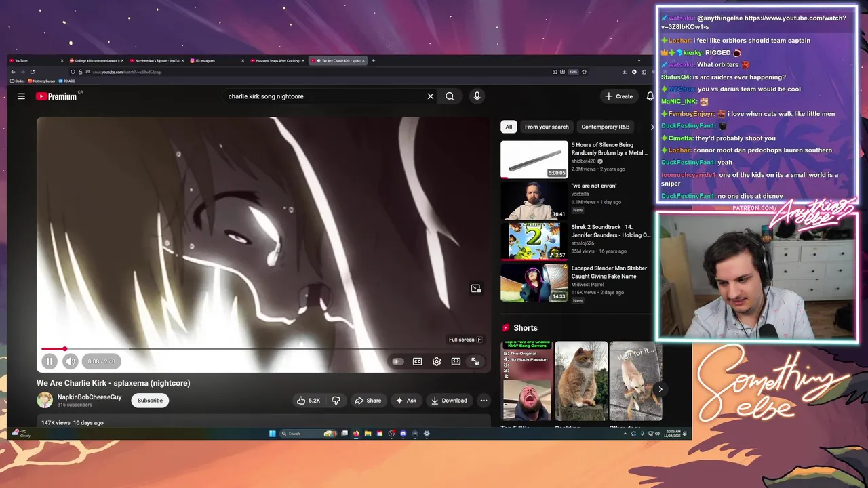868x488 pixels.
Task: Dislike the video
Action: point(336,401)
